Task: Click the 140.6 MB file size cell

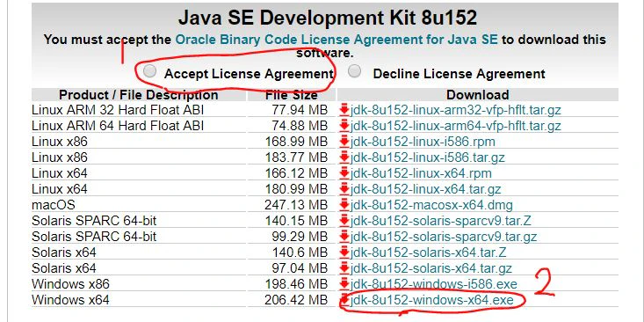Action: [300, 252]
